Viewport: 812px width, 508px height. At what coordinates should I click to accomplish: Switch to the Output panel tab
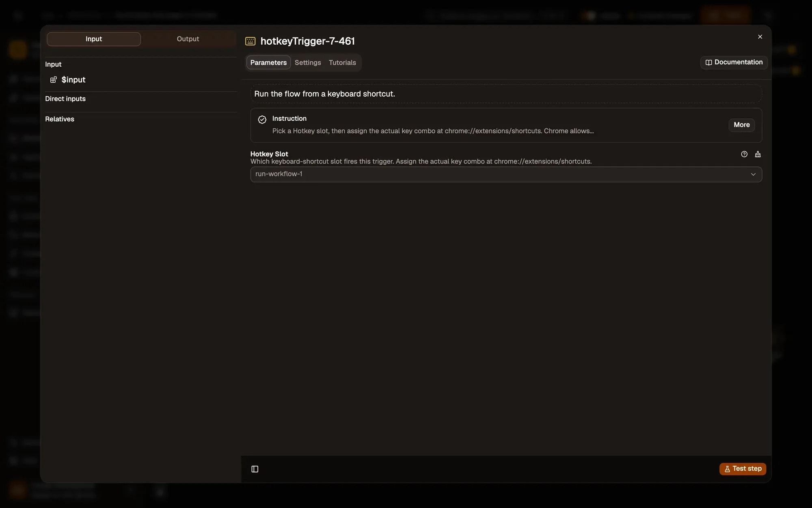click(188, 39)
